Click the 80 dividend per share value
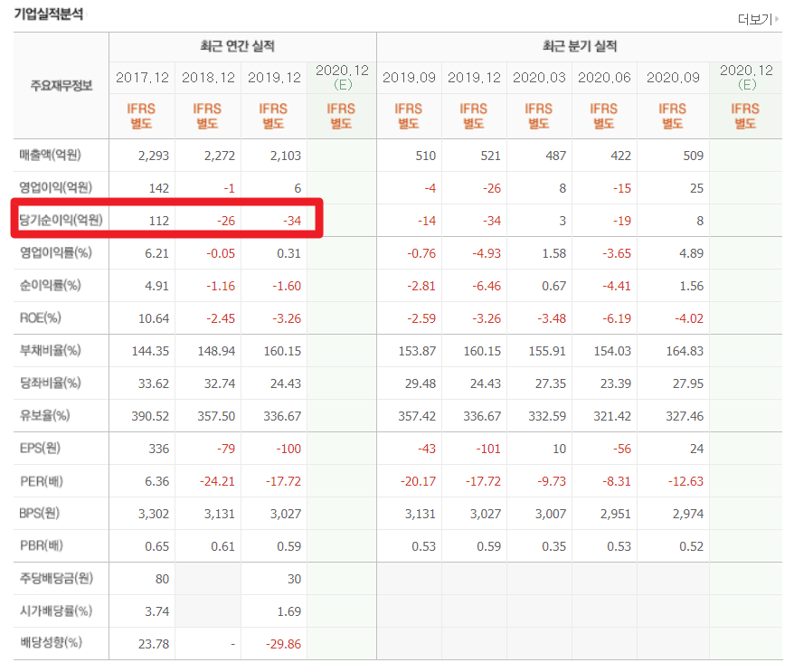 (162, 579)
